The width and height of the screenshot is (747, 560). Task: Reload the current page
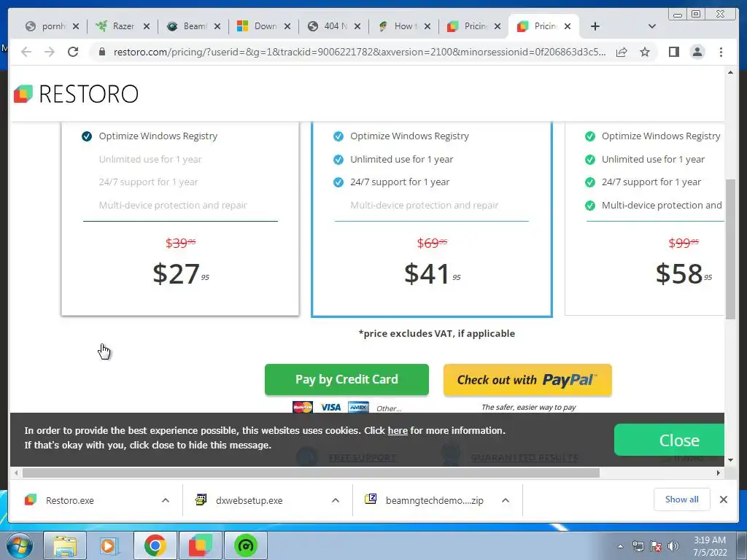[x=73, y=52]
